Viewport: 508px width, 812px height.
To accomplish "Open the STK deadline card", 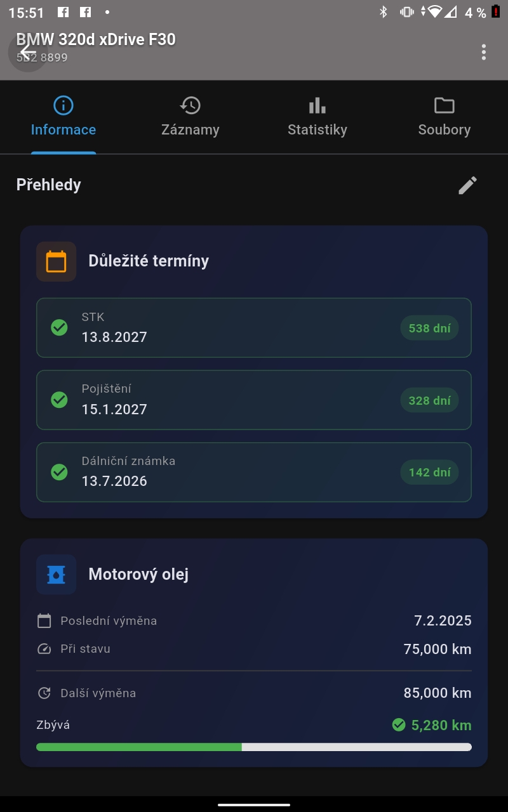I will click(x=254, y=328).
